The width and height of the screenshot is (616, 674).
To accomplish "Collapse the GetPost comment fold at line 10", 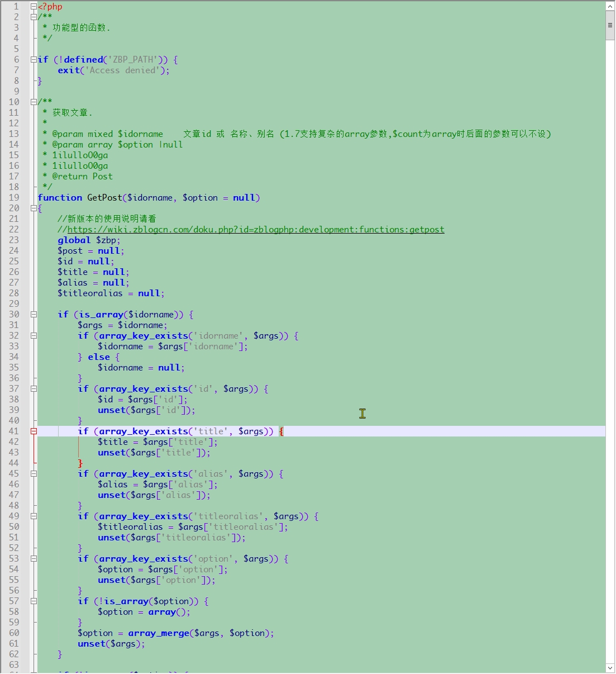I will [34, 102].
